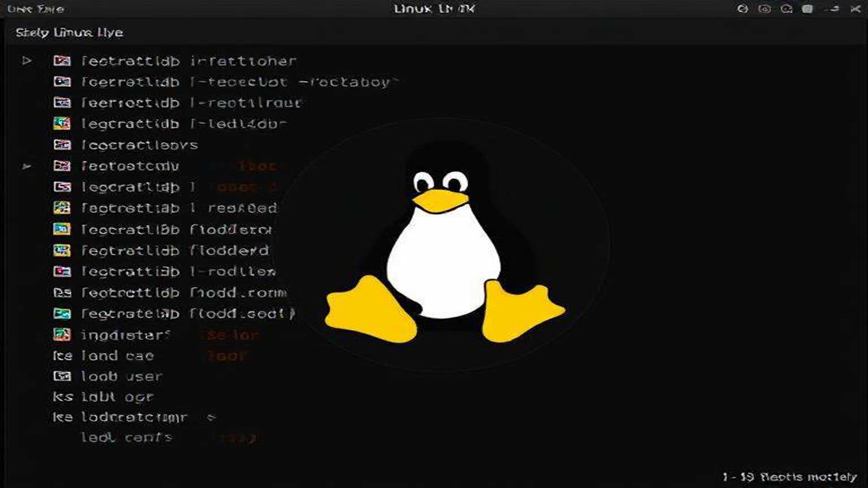Screen dimensions: 868x488
Task: Click first circular icon in title bar
Action: click(x=742, y=9)
